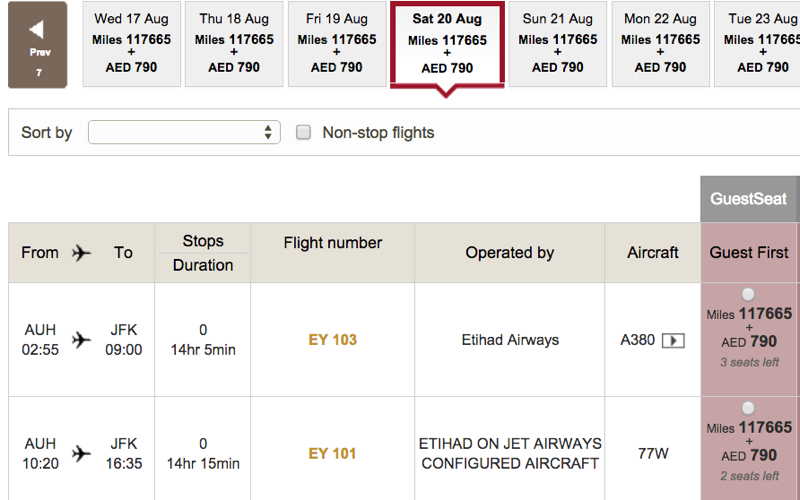The width and height of the screenshot is (800, 500).
Task: Select the Mon 22 Aug date tab
Action: (x=660, y=44)
